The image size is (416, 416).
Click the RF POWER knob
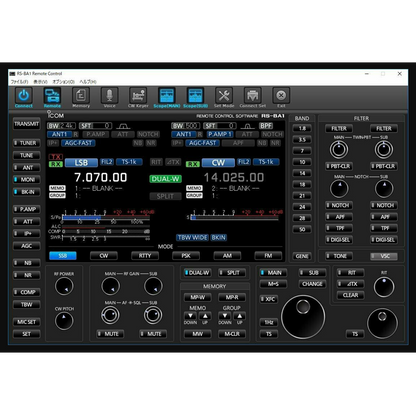[64, 287]
